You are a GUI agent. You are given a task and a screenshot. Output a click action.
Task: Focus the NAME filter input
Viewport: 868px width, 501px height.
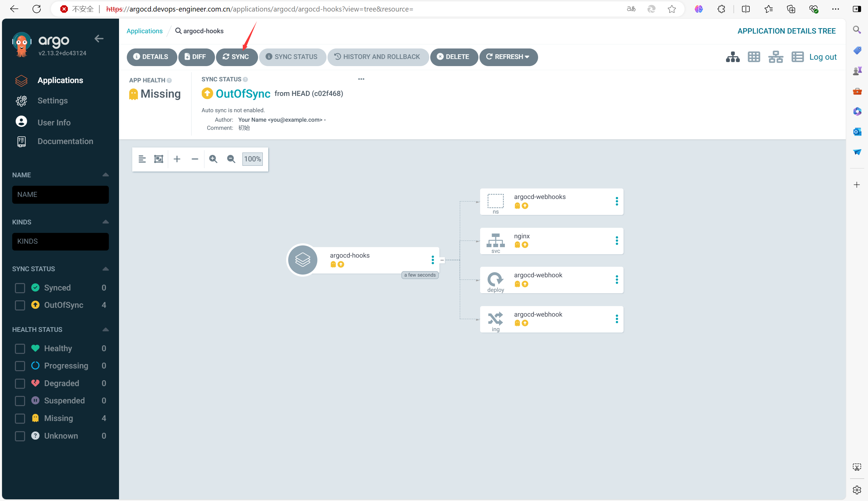(60, 195)
